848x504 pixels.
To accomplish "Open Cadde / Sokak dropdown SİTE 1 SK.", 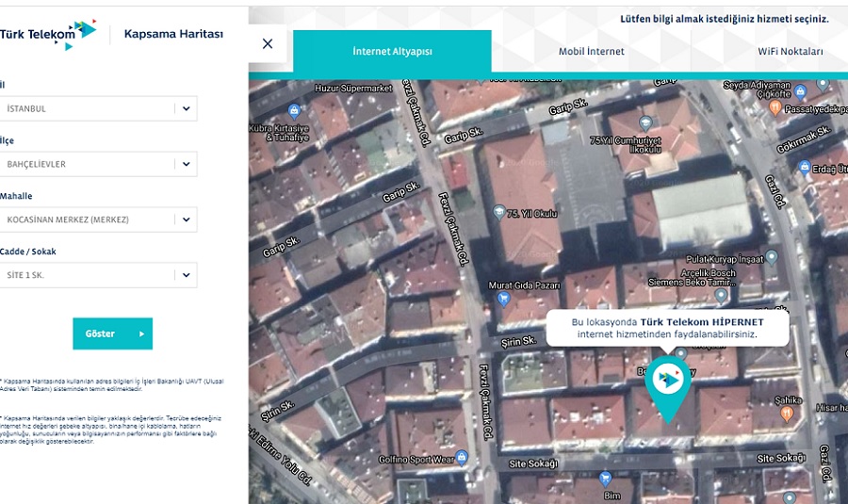I will tap(187, 276).
